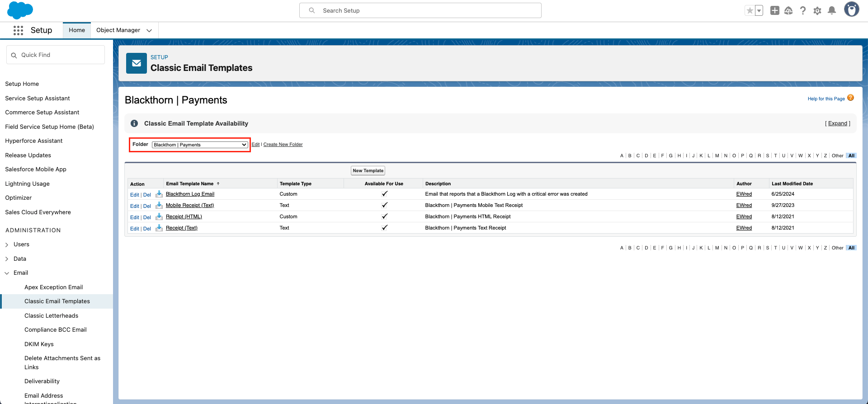Click the Search Setup field
The image size is (868, 404).
point(420,10)
